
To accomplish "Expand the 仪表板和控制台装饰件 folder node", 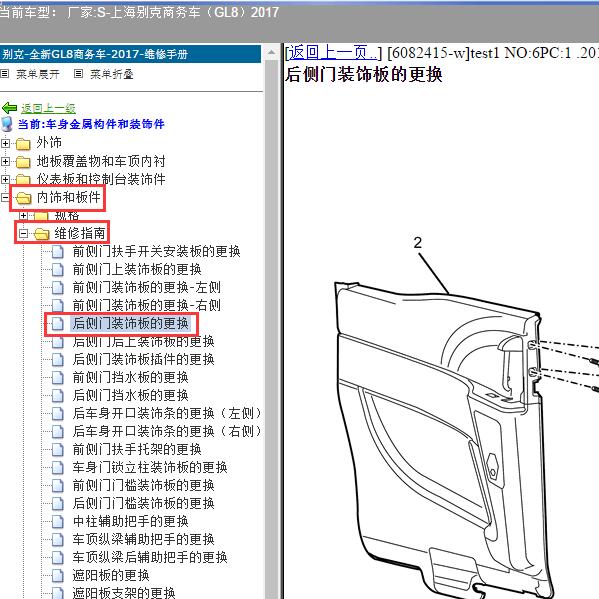I will [5, 179].
